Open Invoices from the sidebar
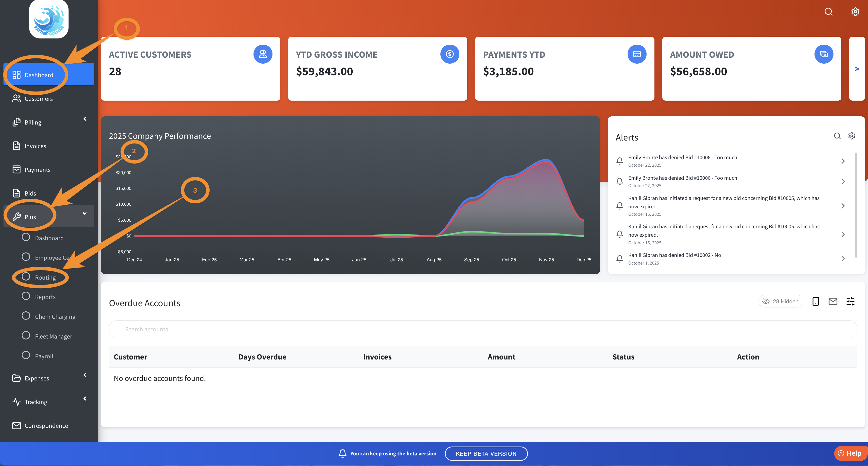This screenshot has height=466, width=868. [x=35, y=146]
